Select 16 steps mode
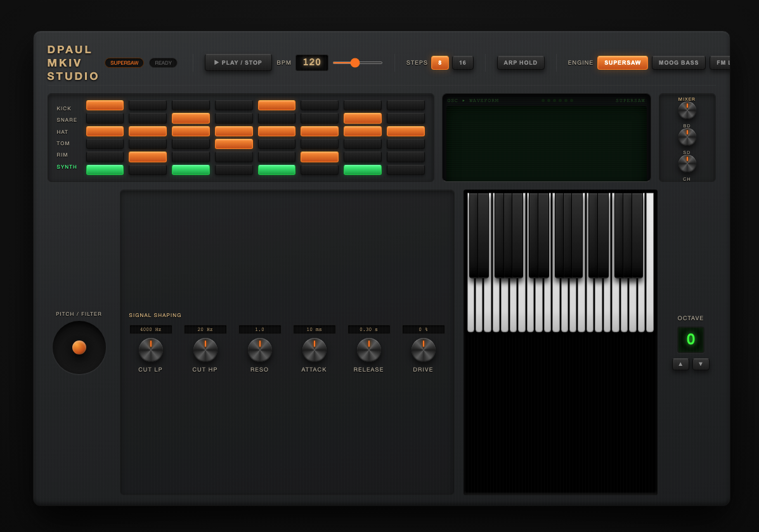Viewport: 759px width, 532px height. 462,62
